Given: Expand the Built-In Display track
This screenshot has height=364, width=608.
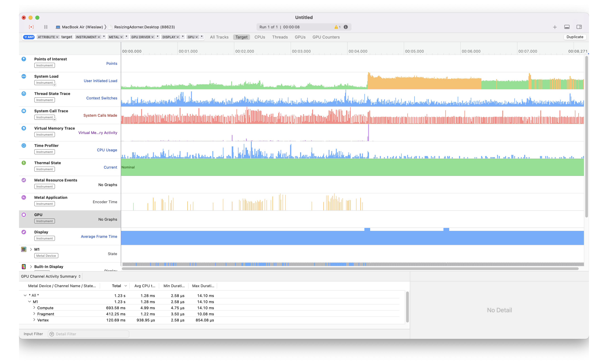Looking at the screenshot, I should tap(31, 267).
